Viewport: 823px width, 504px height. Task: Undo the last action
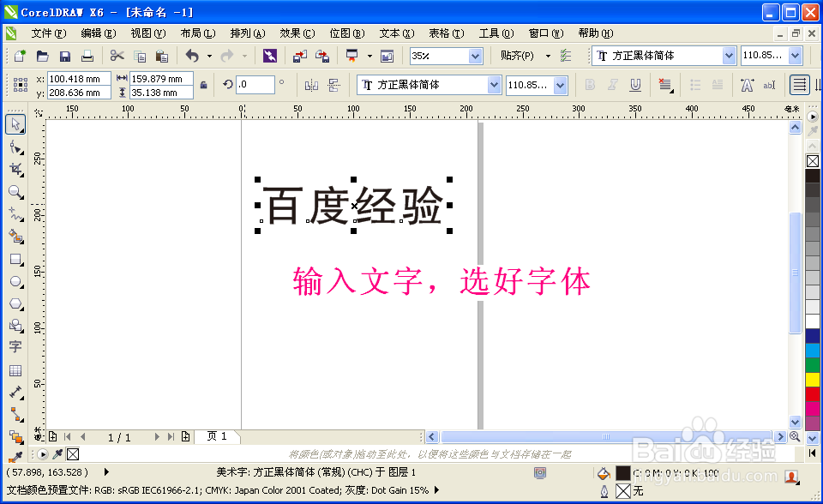(192, 56)
